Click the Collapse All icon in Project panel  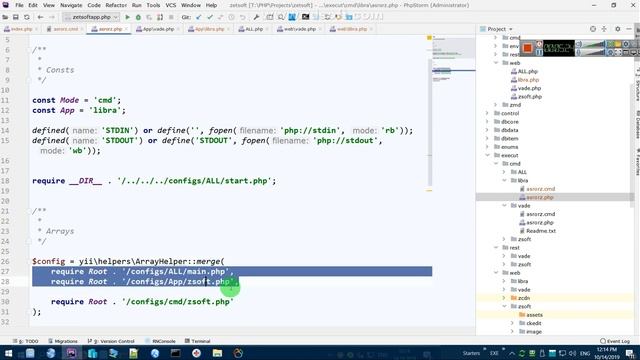tap(604, 29)
